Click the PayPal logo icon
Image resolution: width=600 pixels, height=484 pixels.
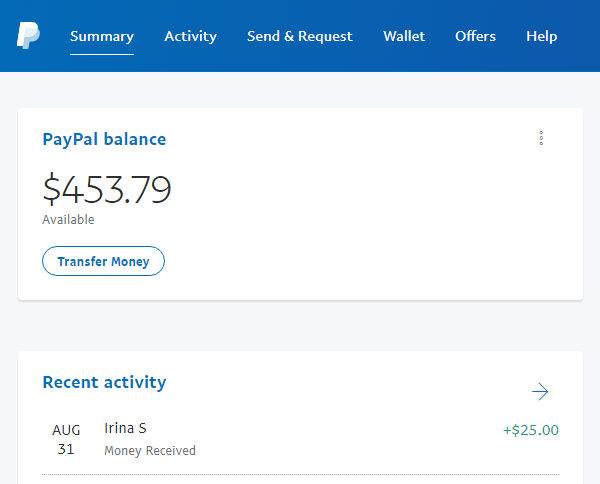coord(28,36)
